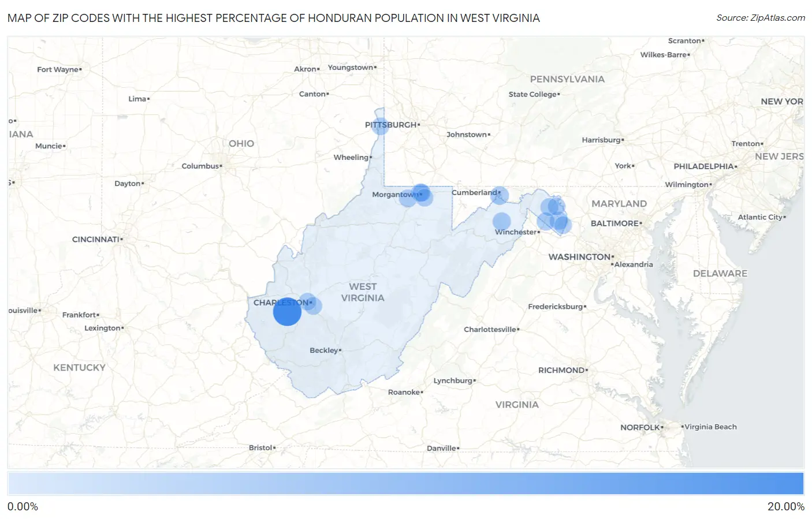This screenshot has width=812, height=519.
Task: Click the Wilkes-Barre city label
Action: coord(664,55)
